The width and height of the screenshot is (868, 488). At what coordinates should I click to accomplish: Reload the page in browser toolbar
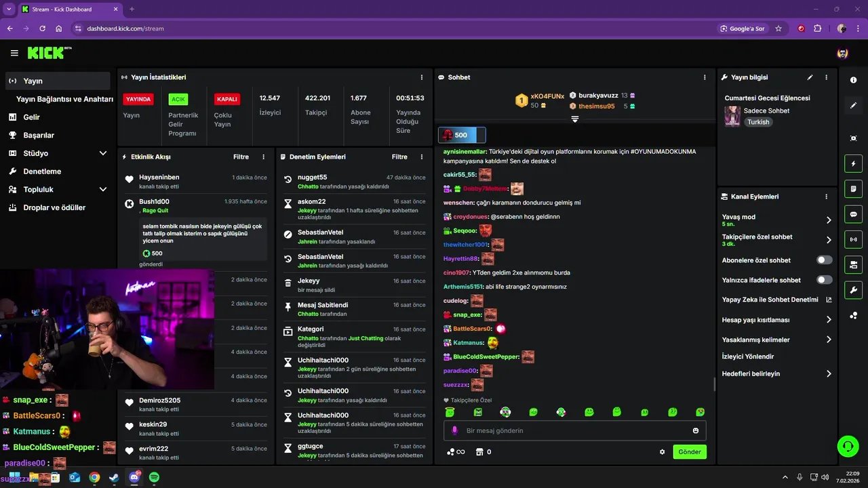(42, 28)
